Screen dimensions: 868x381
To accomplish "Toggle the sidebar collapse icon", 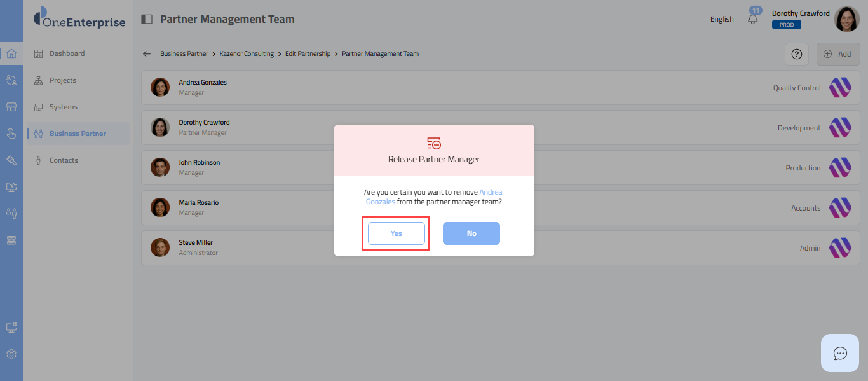I will (147, 19).
